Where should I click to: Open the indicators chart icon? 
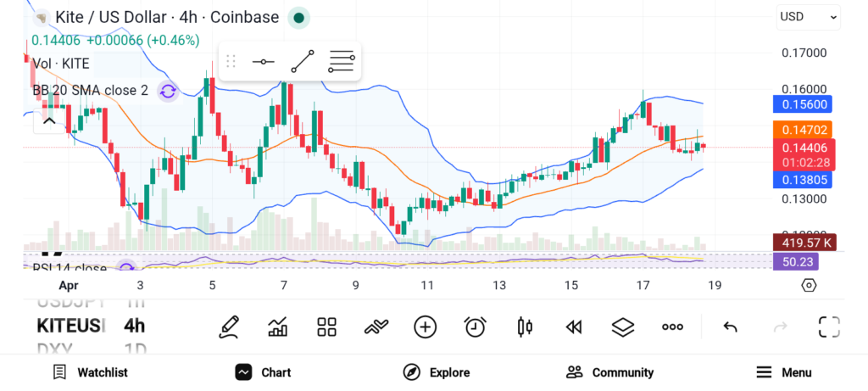(x=277, y=327)
